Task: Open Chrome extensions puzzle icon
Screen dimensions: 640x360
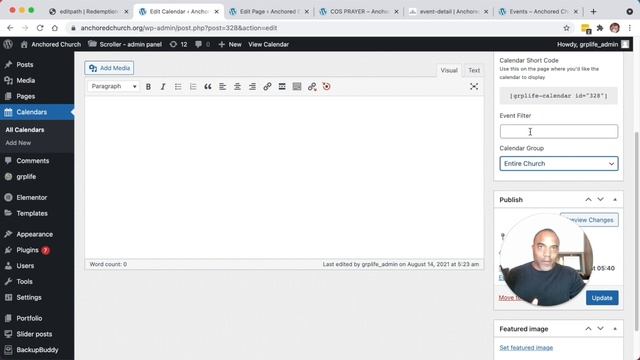Action: [600, 28]
